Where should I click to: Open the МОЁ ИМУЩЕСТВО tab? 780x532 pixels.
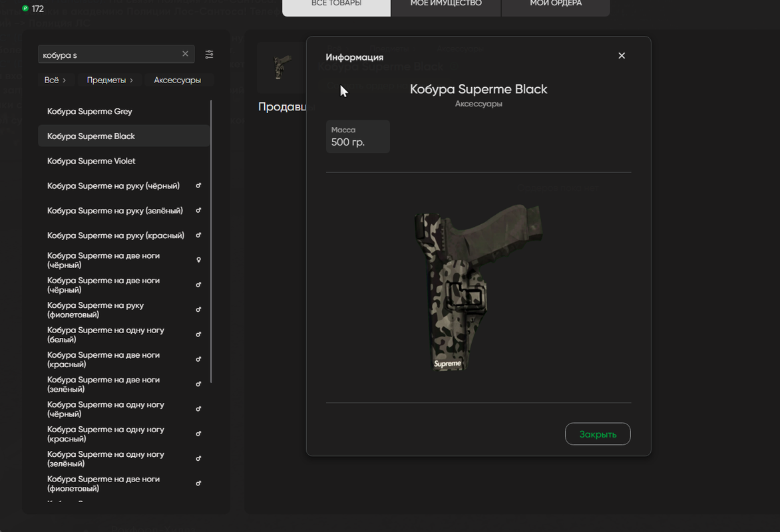(x=446, y=6)
